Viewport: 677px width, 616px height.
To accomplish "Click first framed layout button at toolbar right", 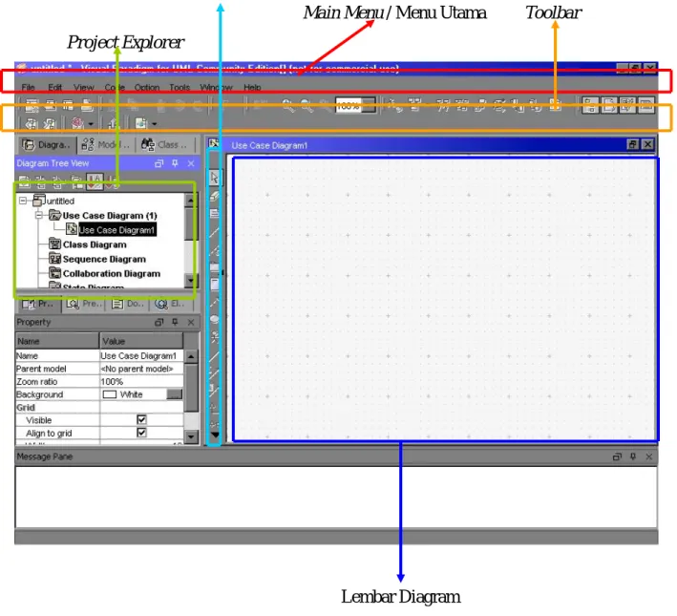I will coord(590,105).
